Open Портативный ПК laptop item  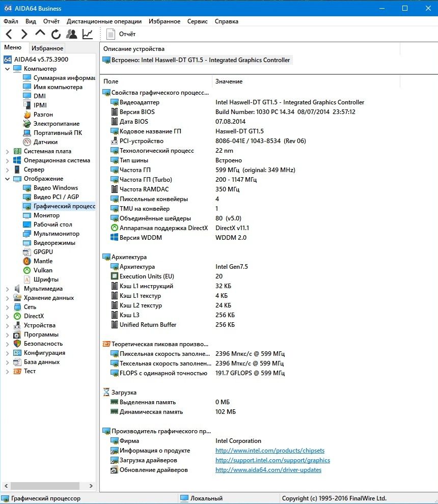pyautogui.click(x=52, y=133)
